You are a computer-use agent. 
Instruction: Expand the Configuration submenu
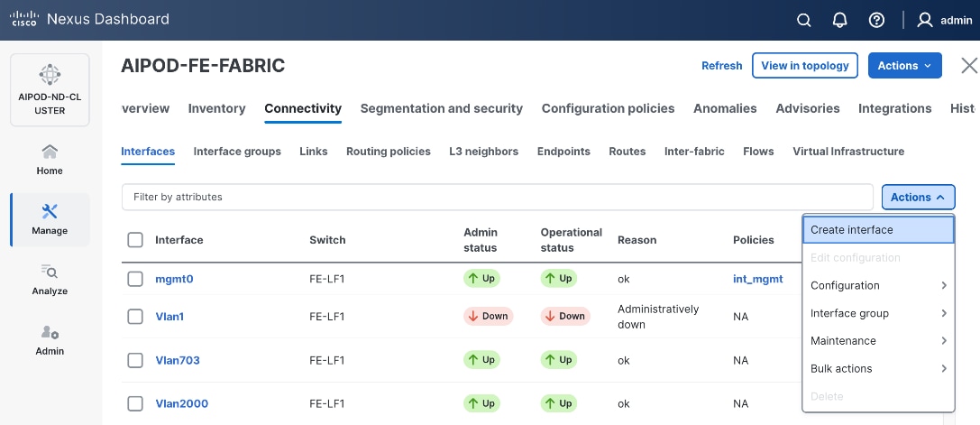point(878,285)
